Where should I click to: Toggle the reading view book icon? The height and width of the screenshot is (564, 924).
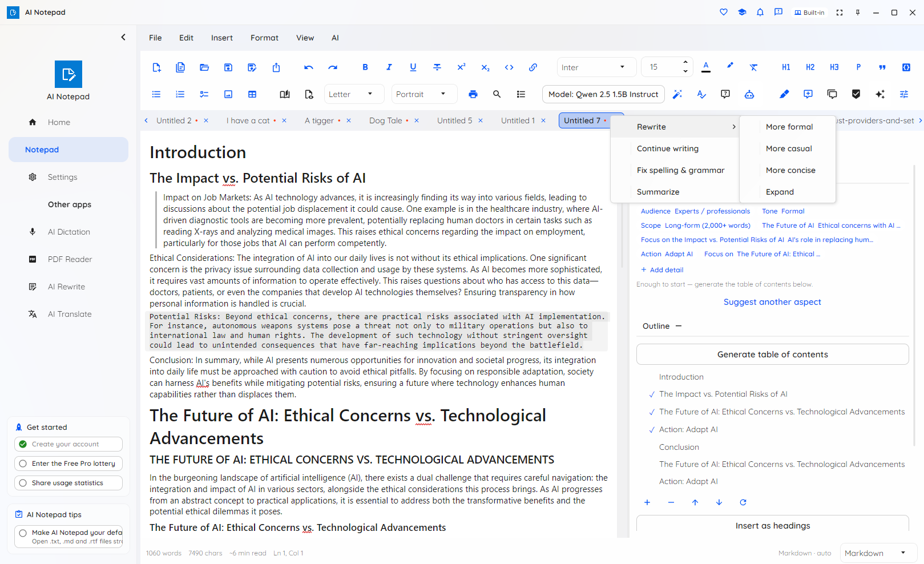pos(285,94)
